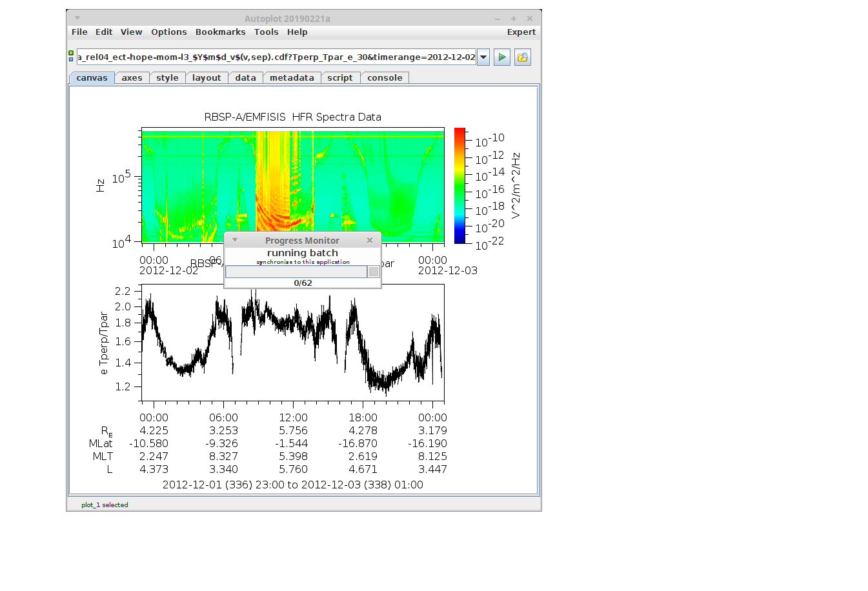Click the spectrogram color bar scale
This screenshot has height=591, width=868.
[459, 186]
